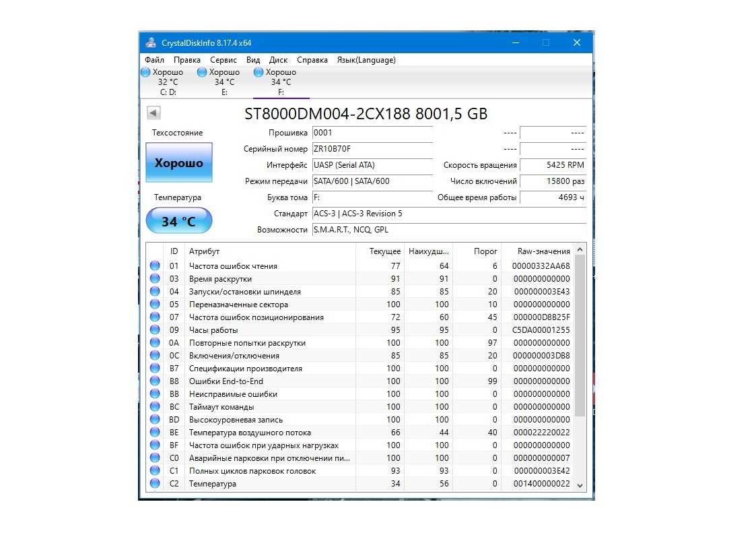Click status orb for attribute 09 row

pos(155,329)
